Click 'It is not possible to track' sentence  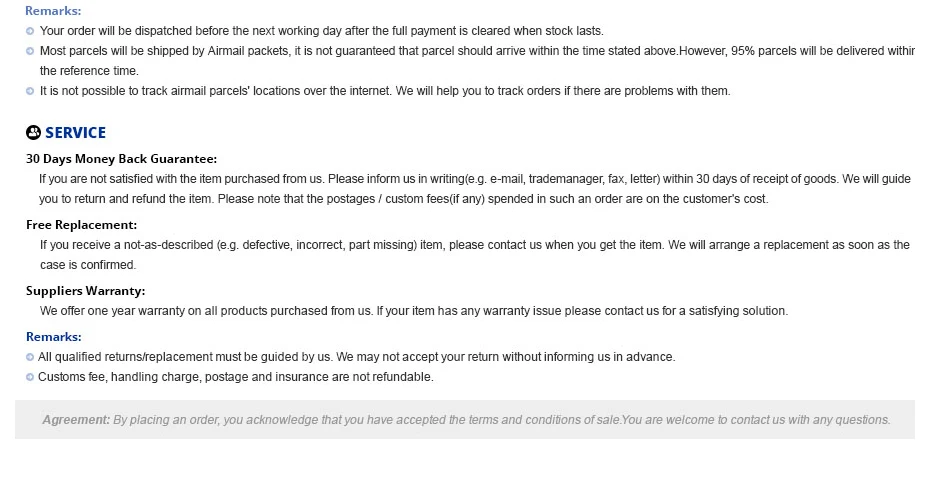(x=385, y=91)
